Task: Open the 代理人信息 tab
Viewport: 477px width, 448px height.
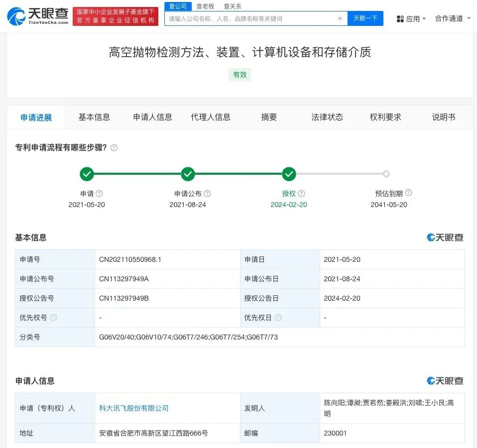Action: click(211, 117)
